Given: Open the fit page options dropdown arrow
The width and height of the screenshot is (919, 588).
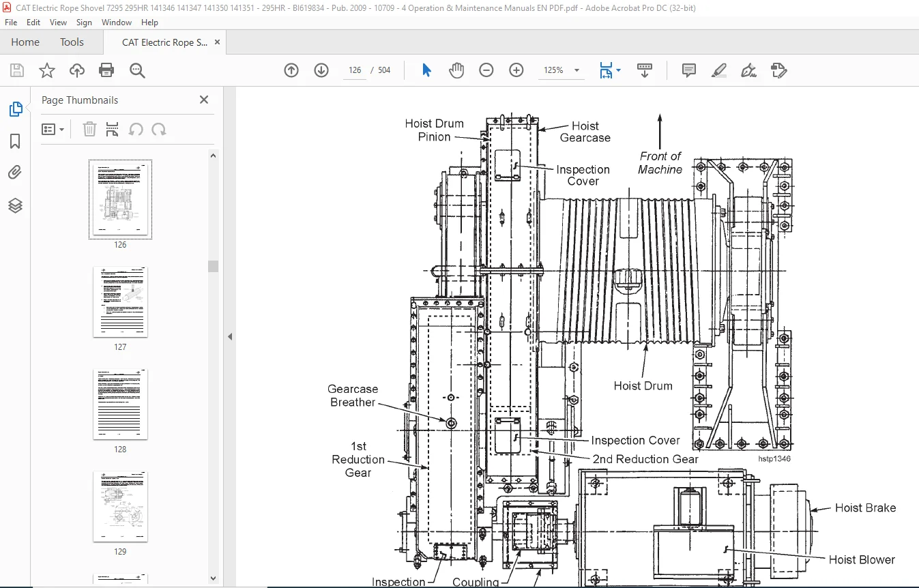Looking at the screenshot, I should (x=618, y=70).
